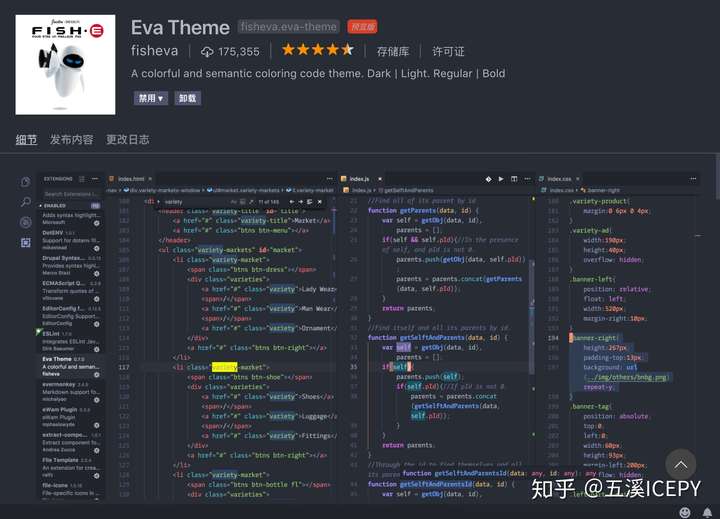This screenshot has width=720, height=519.
Task: Click the page vertical scrollbar
Action: click(717, 177)
